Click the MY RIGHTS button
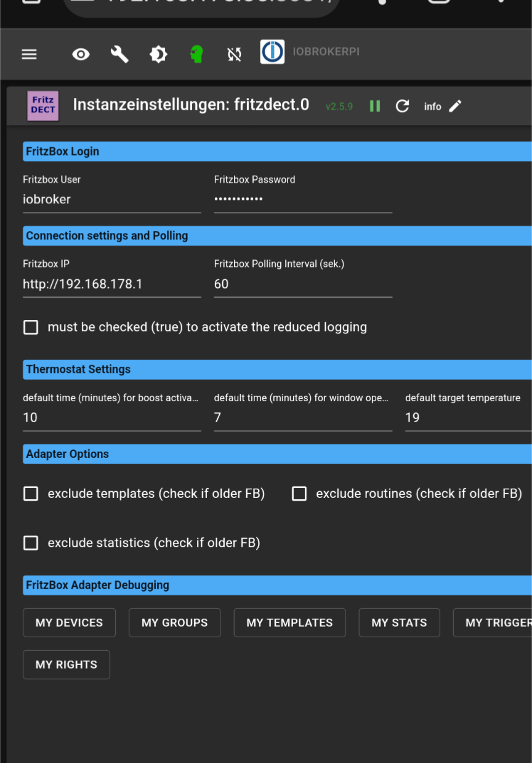 [66, 664]
